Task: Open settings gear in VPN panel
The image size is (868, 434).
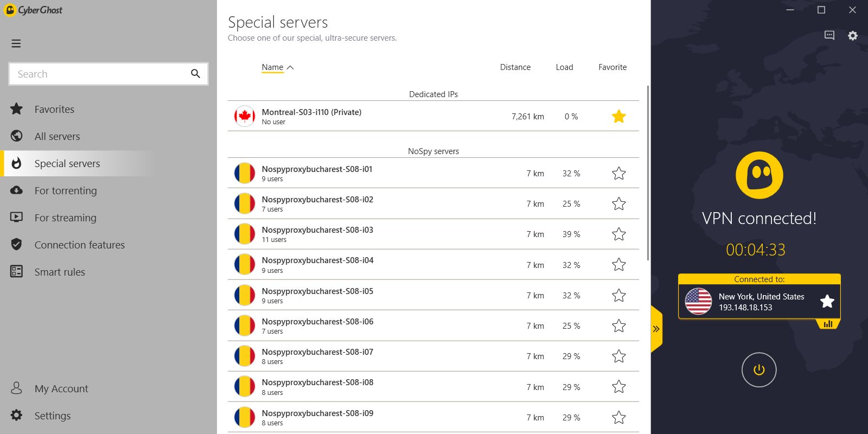Action: [x=853, y=35]
